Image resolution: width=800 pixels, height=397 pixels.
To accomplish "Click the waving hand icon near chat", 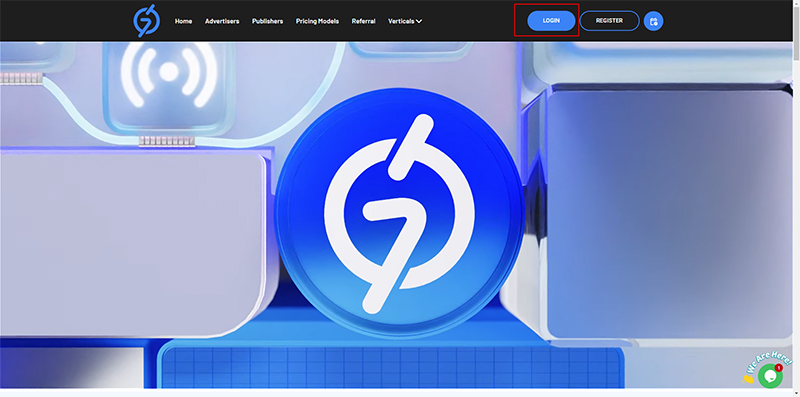I will 747,379.
